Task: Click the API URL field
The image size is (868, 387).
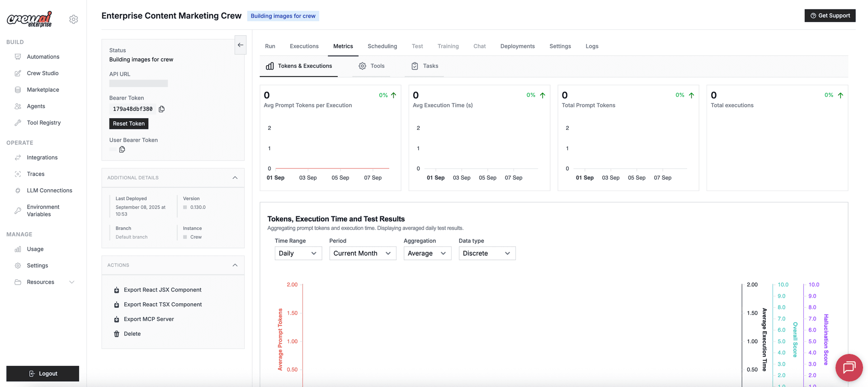Action: click(138, 84)
